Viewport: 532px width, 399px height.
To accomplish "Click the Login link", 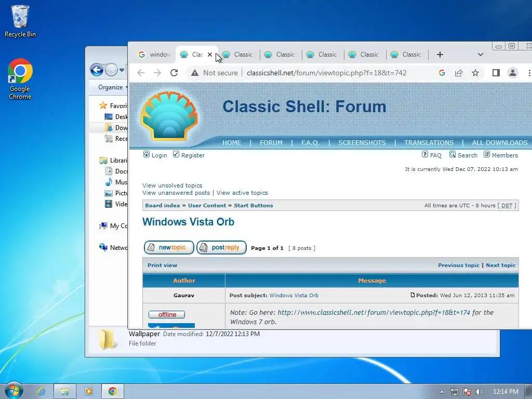I will [155, 155].
